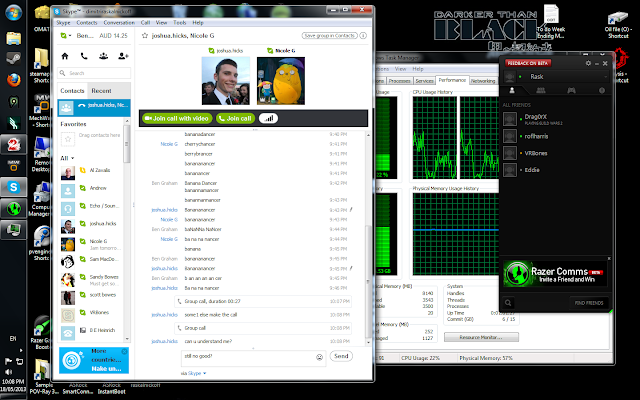Click Join call with video
This screenshot has width=640, height=400.
tap(177, 118)
